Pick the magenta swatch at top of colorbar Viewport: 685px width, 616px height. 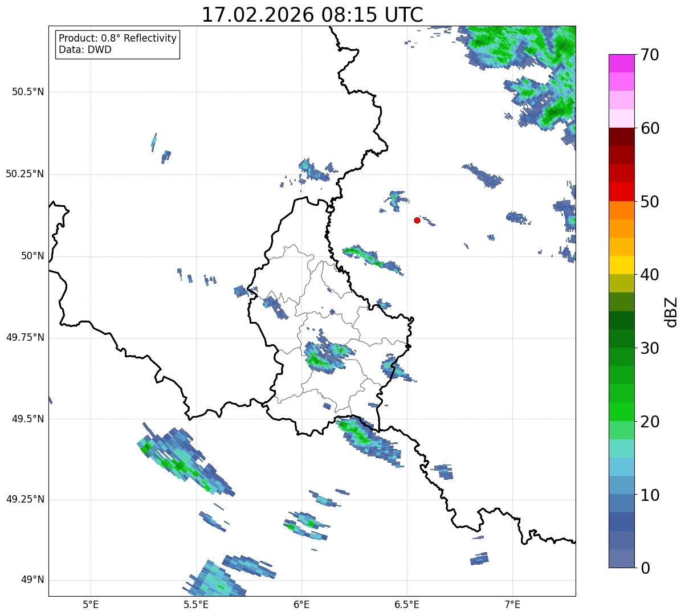622,63
